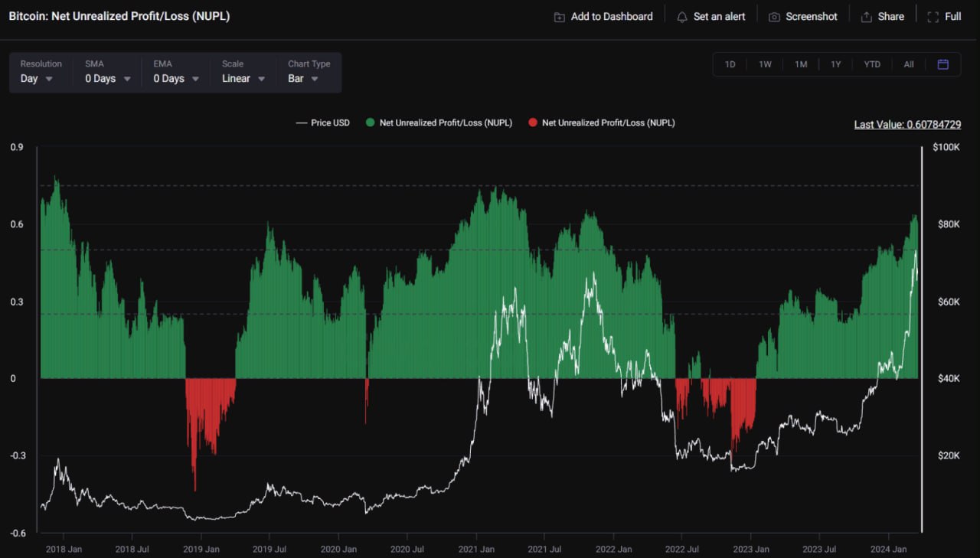This screenshot has width=980, height=558.
Task: Click the $60K right axis label
Action: (949, 302)
